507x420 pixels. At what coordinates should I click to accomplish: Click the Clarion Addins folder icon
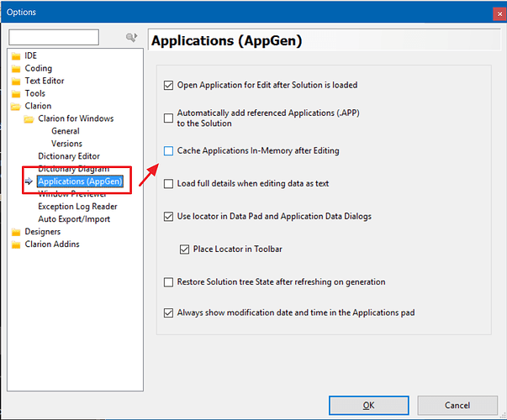point(16,244)
